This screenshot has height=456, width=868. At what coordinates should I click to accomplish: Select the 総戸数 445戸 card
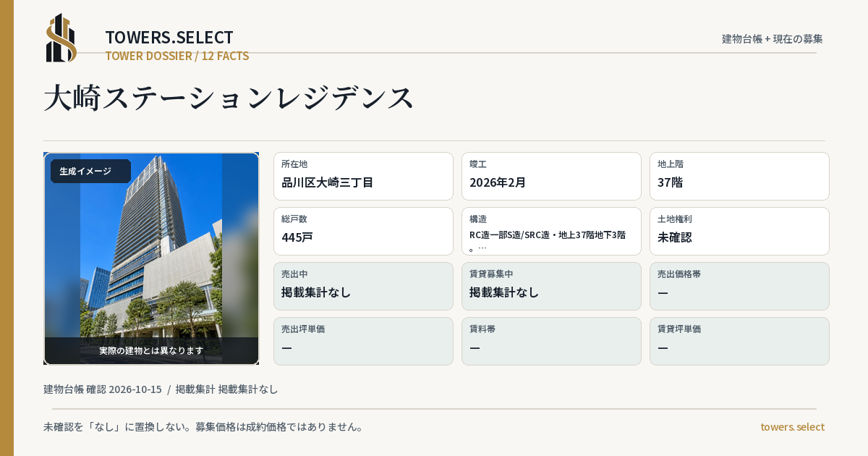pos(363,231)
